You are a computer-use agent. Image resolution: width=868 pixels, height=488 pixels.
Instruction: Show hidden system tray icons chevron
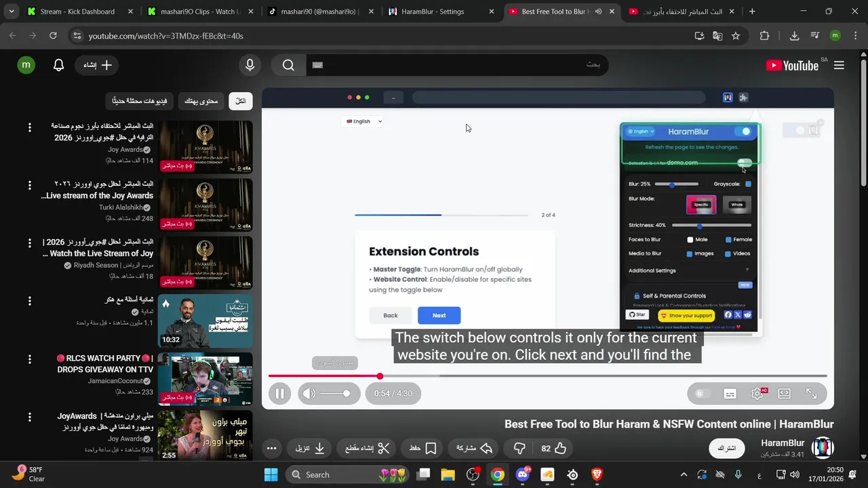pyautogui.click(x=684, y=474)
